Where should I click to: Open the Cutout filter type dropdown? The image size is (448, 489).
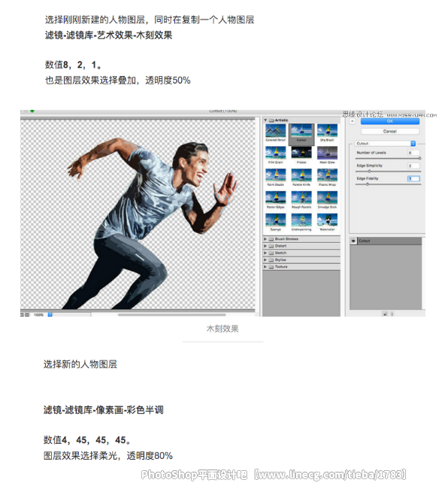click(386, 144)
